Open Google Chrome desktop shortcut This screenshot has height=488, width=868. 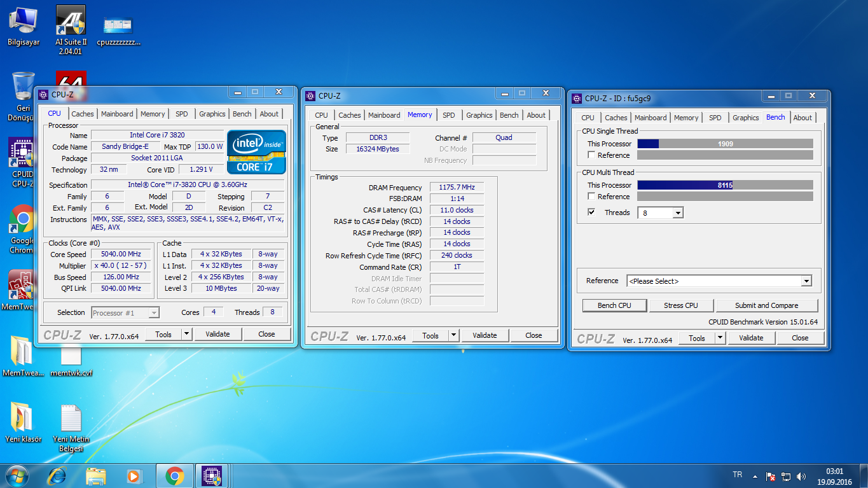[x=23, y=229]
